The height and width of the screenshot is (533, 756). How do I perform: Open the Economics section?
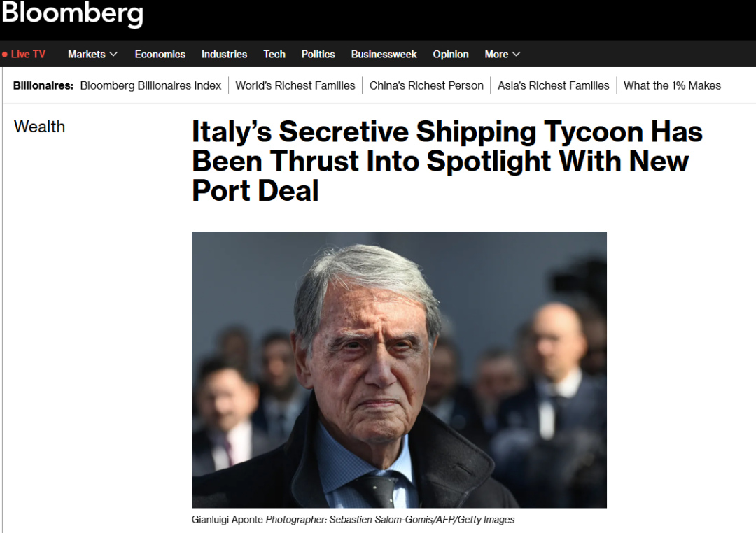160,55
